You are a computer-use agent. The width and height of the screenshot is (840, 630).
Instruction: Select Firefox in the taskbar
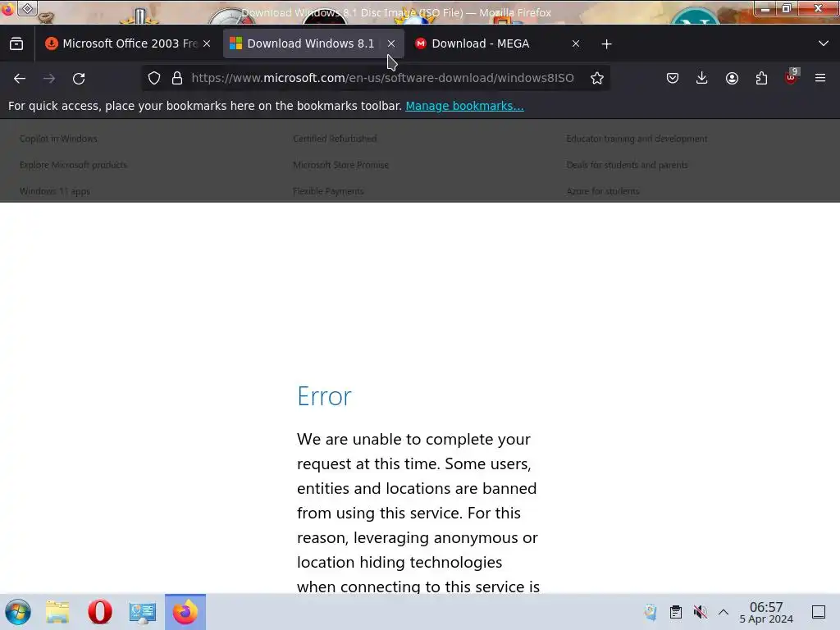point(185,612)
